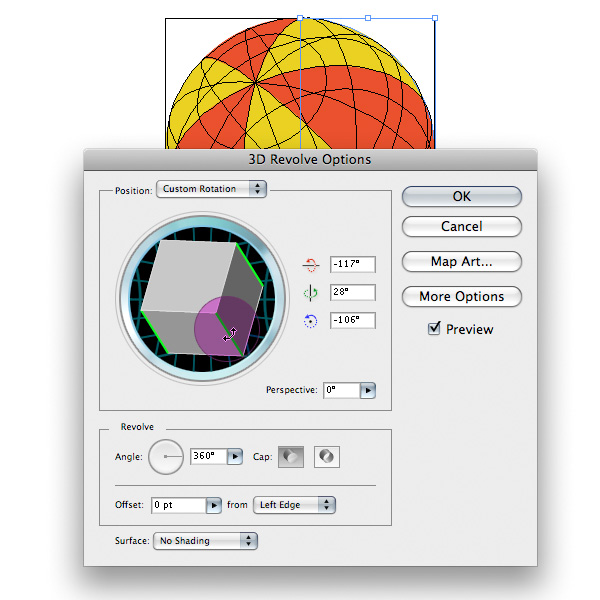
Task: Click the OK button
Action: click(461, 196)
